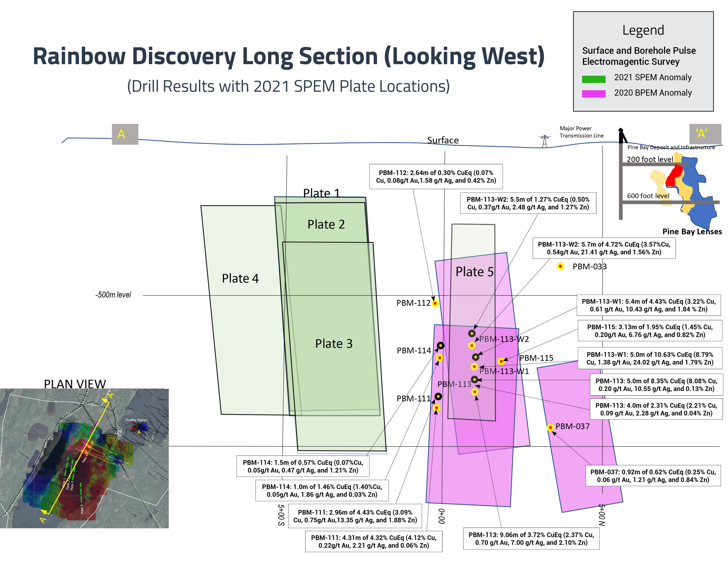Click the PBM-037 drill hole marker

click(550, 427)
